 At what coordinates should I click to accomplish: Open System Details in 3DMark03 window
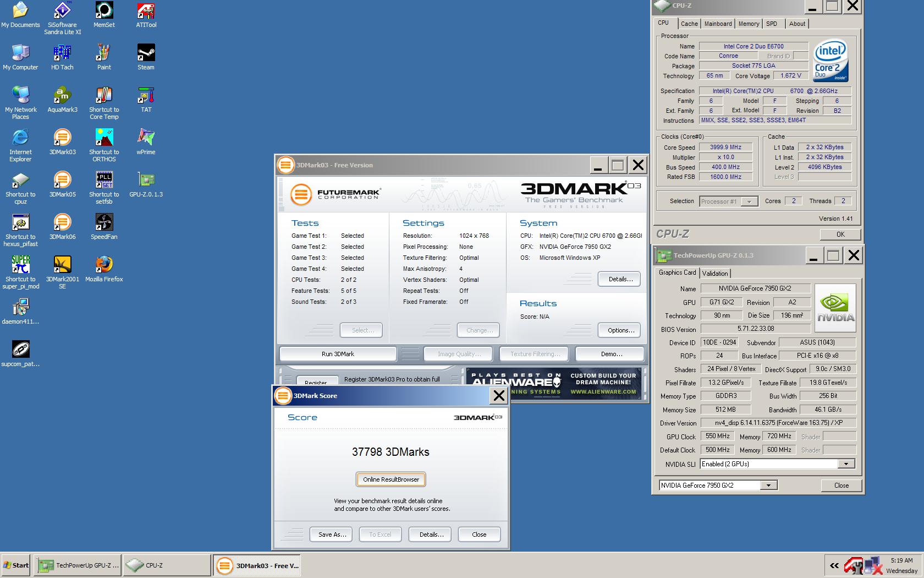pos(620,279)
